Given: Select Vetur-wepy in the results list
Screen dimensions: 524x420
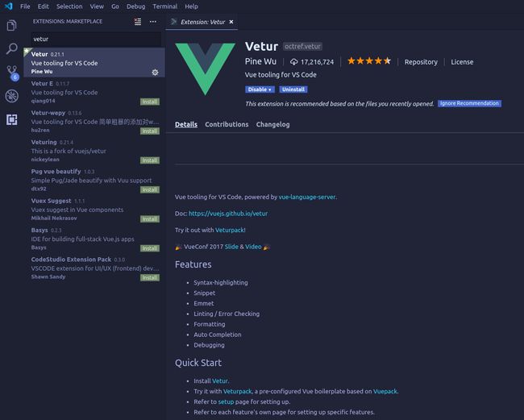Looking at the screenshot, I should pyautogui.click(x=94, y=121).
